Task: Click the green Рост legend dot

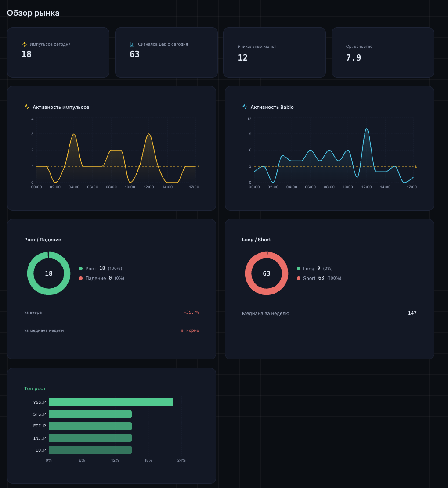Action: tap(81, 269)
